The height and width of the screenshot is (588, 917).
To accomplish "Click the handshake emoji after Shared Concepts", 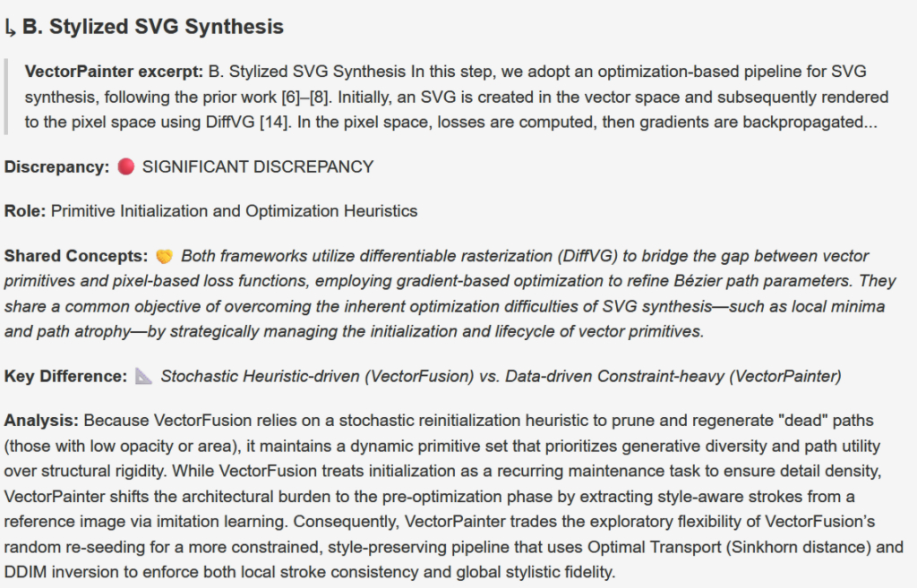I will [x=165, y=256].
